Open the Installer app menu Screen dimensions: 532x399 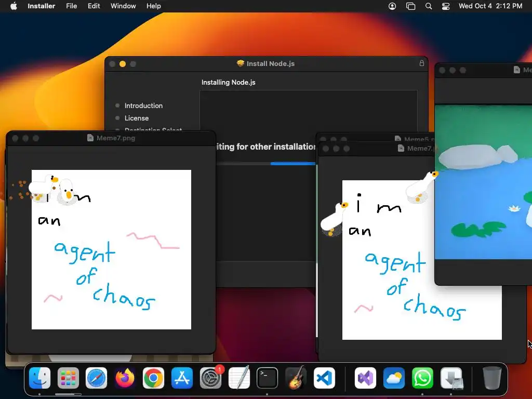click(41, 6)
